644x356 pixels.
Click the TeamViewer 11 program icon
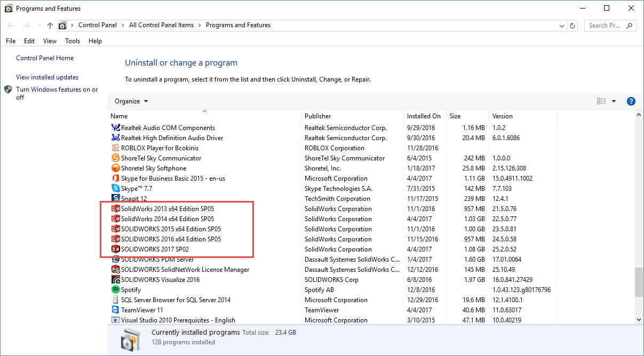point(116,310)
